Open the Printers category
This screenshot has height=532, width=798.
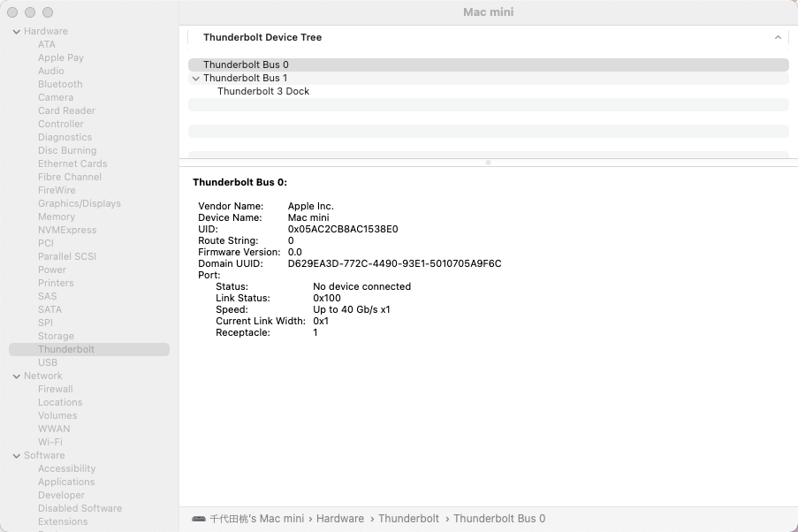click(56, 283)
